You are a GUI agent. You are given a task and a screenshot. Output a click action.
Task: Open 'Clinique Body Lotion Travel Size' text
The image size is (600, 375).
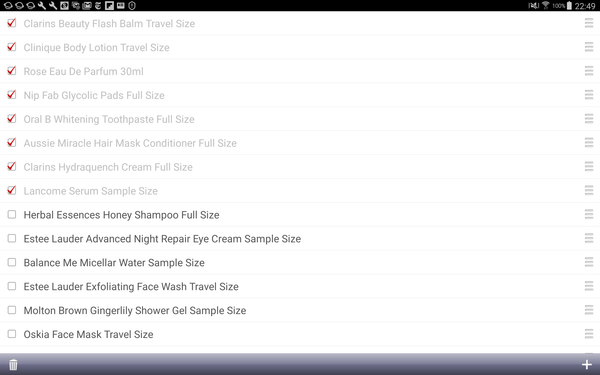96,47
